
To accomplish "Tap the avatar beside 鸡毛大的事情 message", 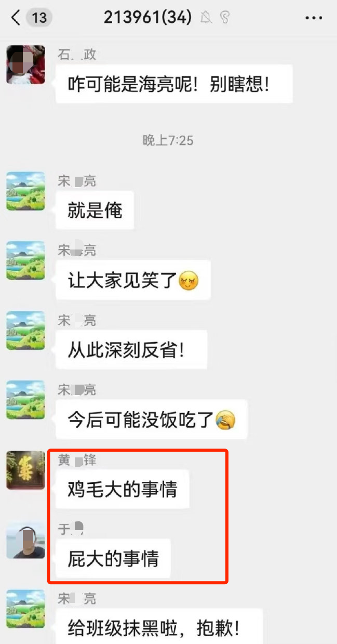I will [25, 470].
